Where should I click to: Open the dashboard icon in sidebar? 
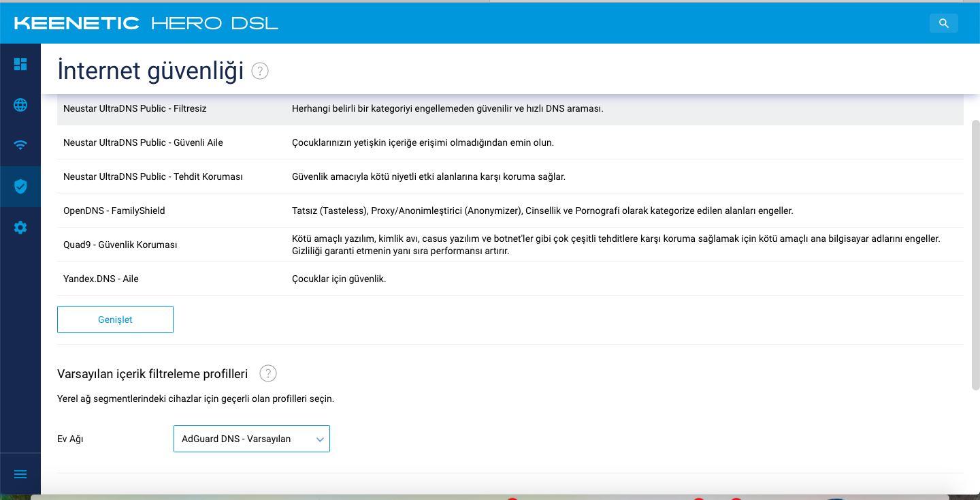tap(20, 64)
